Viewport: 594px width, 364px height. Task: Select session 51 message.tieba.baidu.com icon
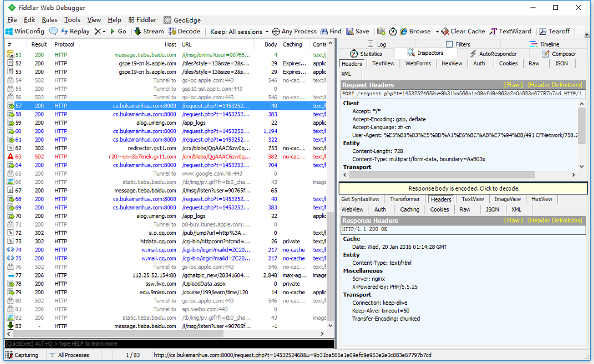pos(10,55)
